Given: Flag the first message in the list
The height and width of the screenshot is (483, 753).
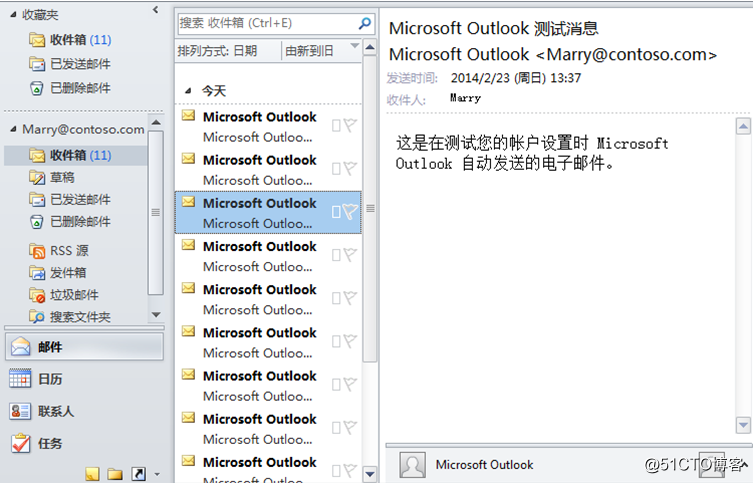Looking at the screenshot, I should (350, 125).
